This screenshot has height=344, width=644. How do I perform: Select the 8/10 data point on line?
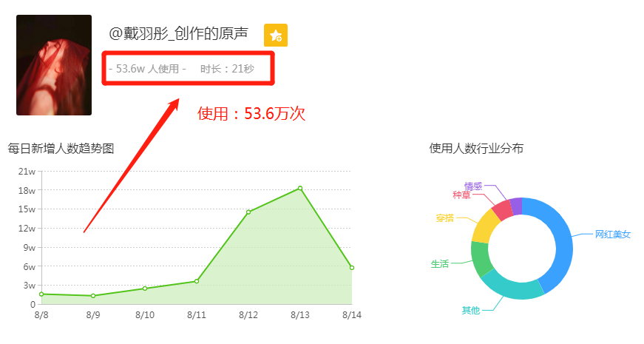point(145,289)
